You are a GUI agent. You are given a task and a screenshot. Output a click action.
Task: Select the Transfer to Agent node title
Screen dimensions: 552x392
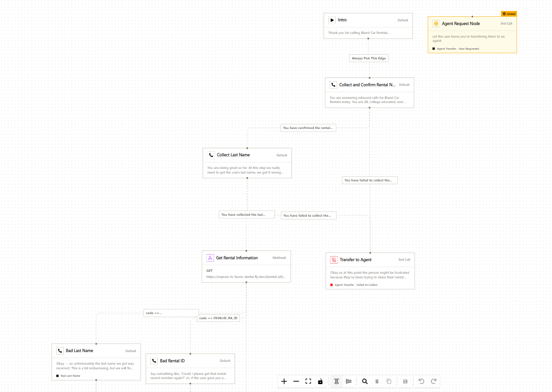click(x=356, y=260)
